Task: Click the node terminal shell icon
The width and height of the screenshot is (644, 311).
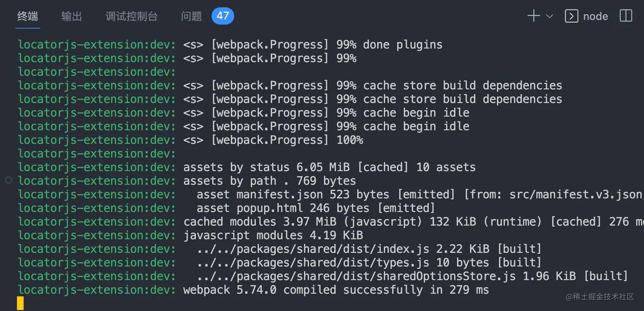Action: [x=571, y=16]
